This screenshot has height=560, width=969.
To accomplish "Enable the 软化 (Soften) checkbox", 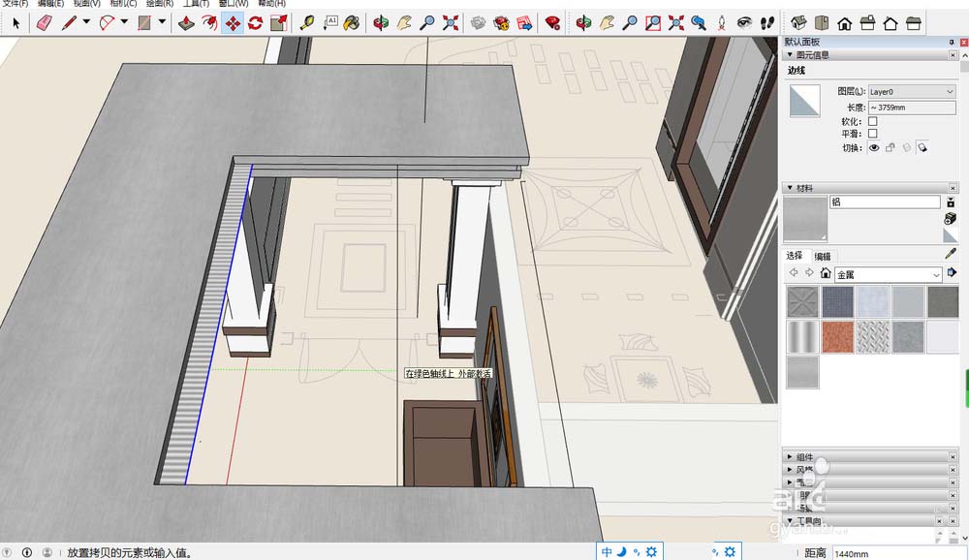I will point(872,122).
